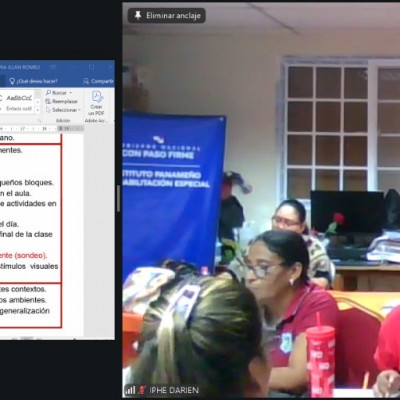
Task: Open the ribbon display options icon
Action: pyautogui.click(x=53, y=67)
